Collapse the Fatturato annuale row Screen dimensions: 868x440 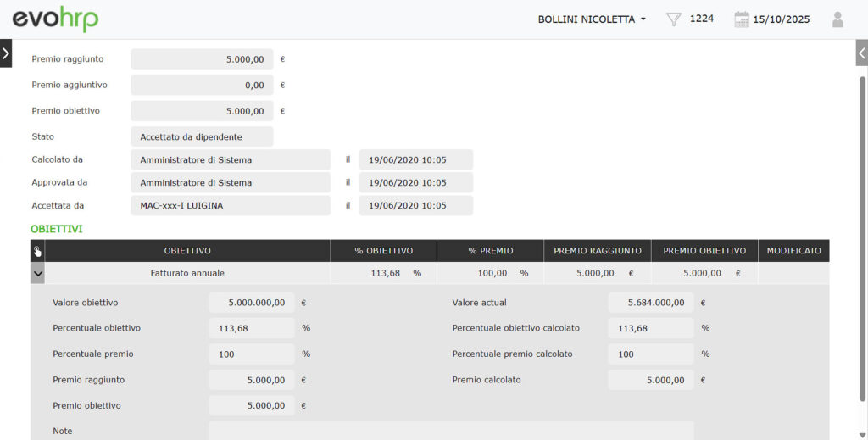coord(37,274)
